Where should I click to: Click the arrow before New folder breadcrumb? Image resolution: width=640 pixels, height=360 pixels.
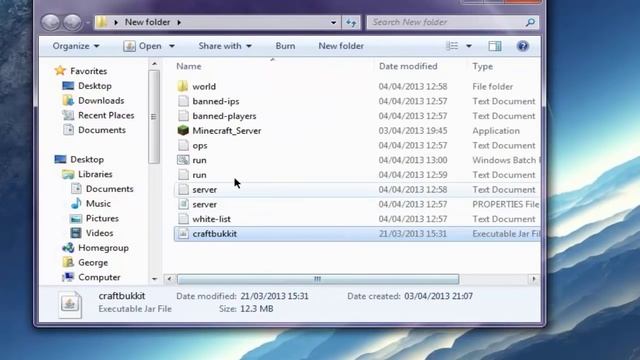point(116,22)
